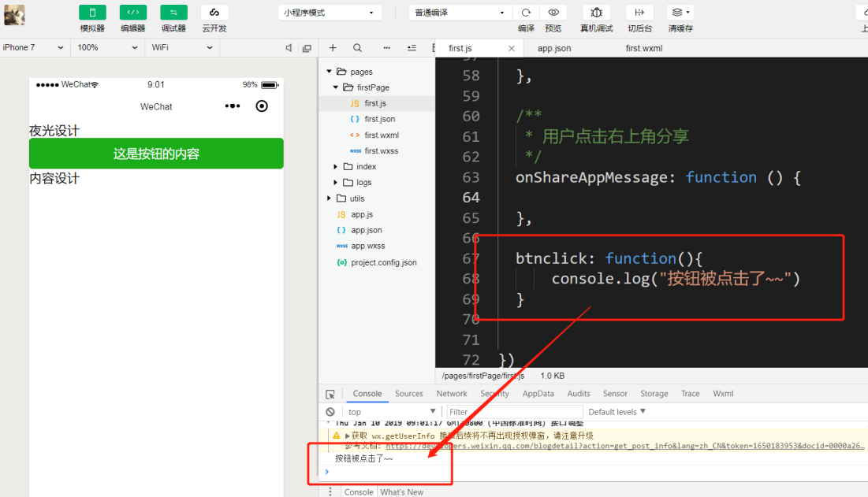This screenshot has width=868, height=497.
Task: Open the developers.weixin.qq.com link
Action: [x=624, y=446]
